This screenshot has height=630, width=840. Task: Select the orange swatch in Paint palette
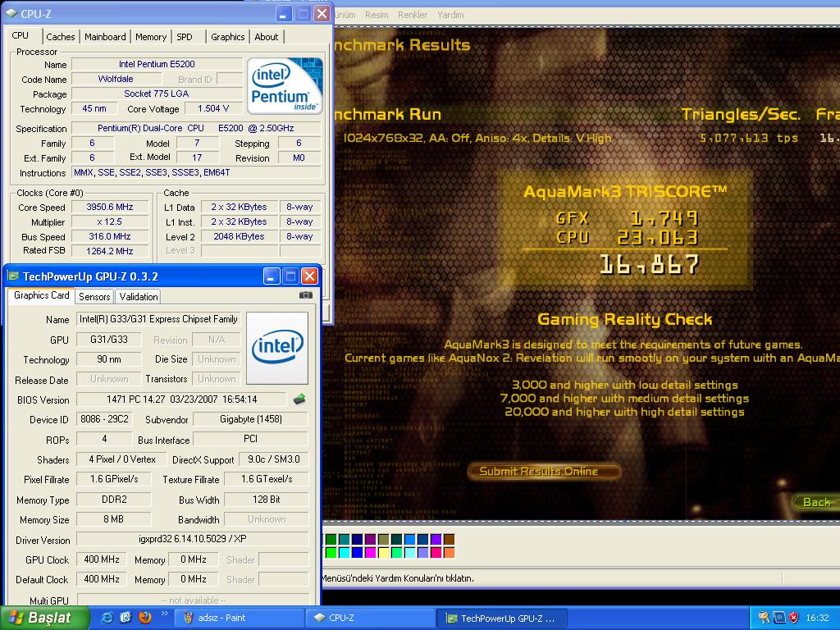449,552
